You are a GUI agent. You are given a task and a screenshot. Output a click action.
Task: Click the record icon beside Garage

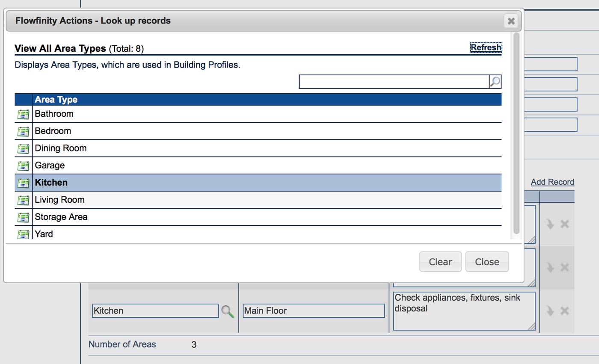click(x=23, y=166)
